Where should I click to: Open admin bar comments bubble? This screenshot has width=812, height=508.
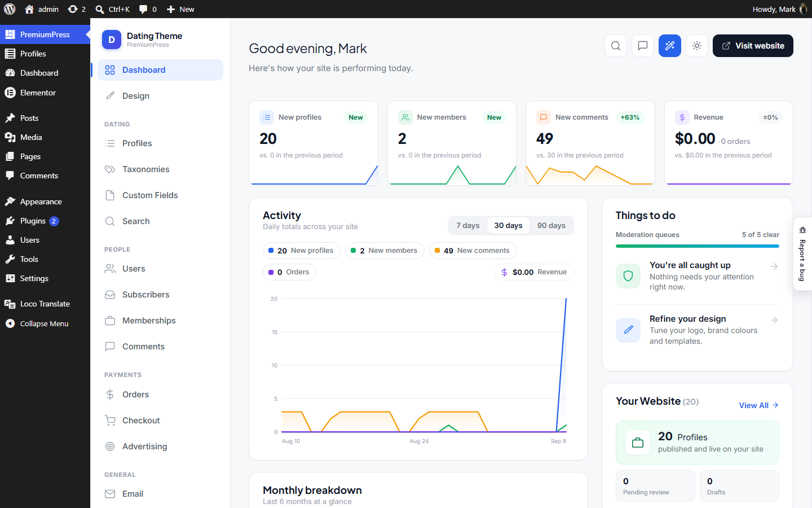(148, 9)
